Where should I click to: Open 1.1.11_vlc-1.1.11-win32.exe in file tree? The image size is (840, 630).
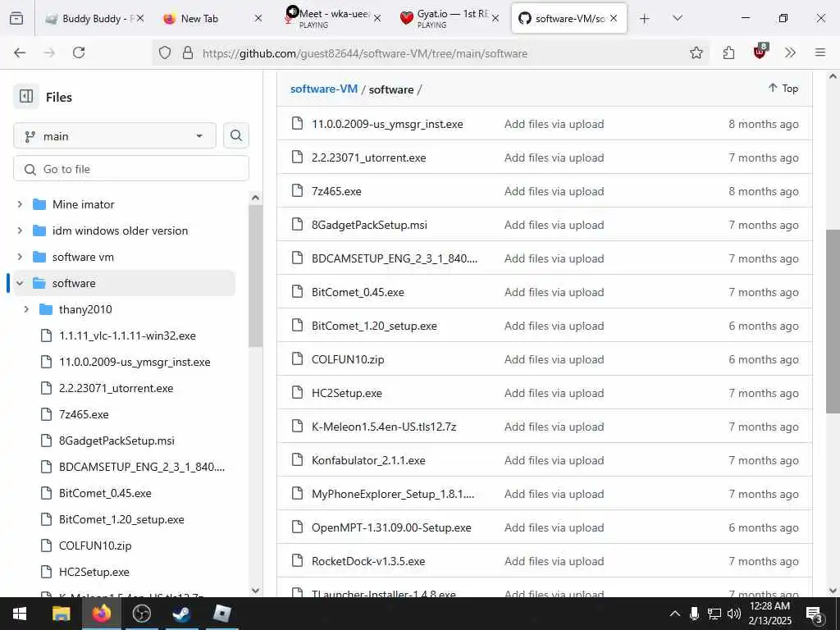click(127, 336)
